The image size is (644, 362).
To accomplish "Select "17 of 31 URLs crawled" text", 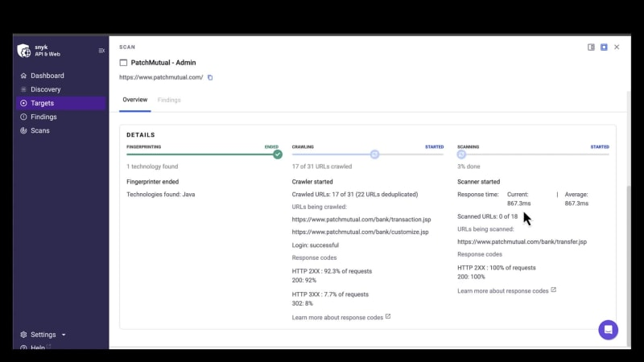I will tap(321, 167).
